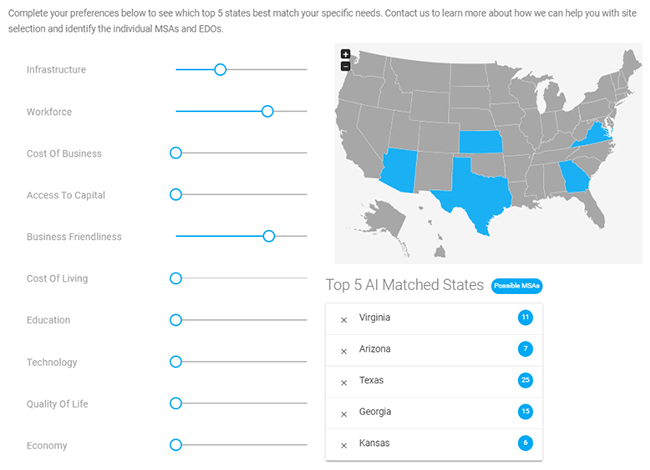Viewport: 650px width, 470px height.
Task: Click the Business Friendliness slider handle
Action: click(x=269, y=236)
